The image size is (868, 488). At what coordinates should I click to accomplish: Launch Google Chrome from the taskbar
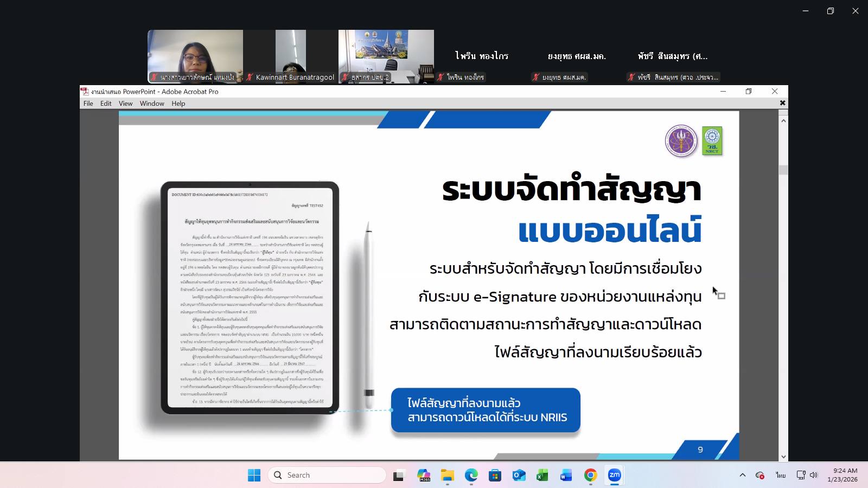[x=590, y=475]
